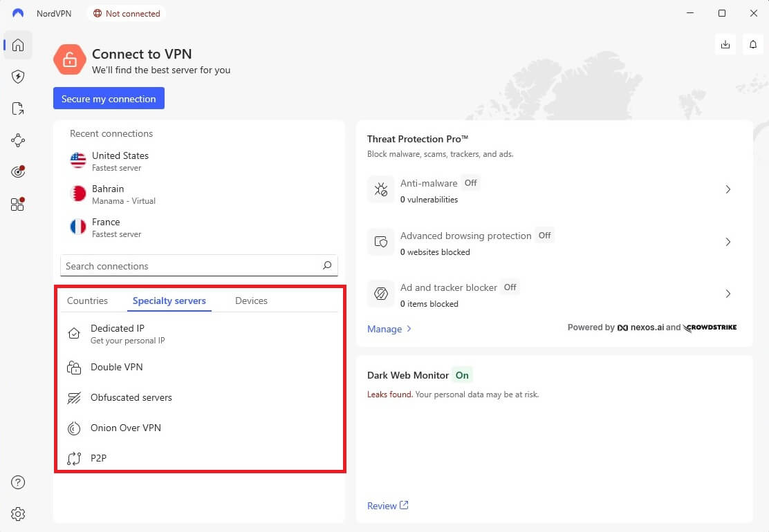The image size is (769, 532).
Task: Open Dark Web Monitor eye icon in sidebar
Action: pyautogui.click(x=17, y=171)
